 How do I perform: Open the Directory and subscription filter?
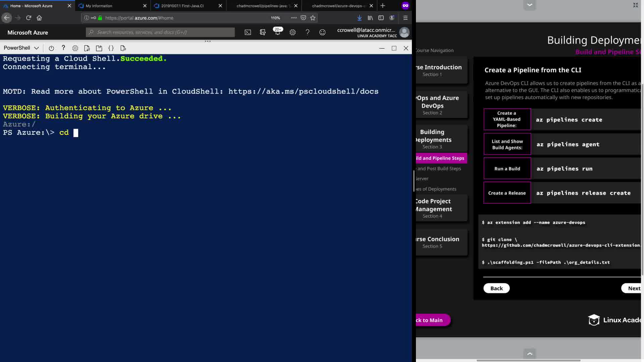point(263,32)
